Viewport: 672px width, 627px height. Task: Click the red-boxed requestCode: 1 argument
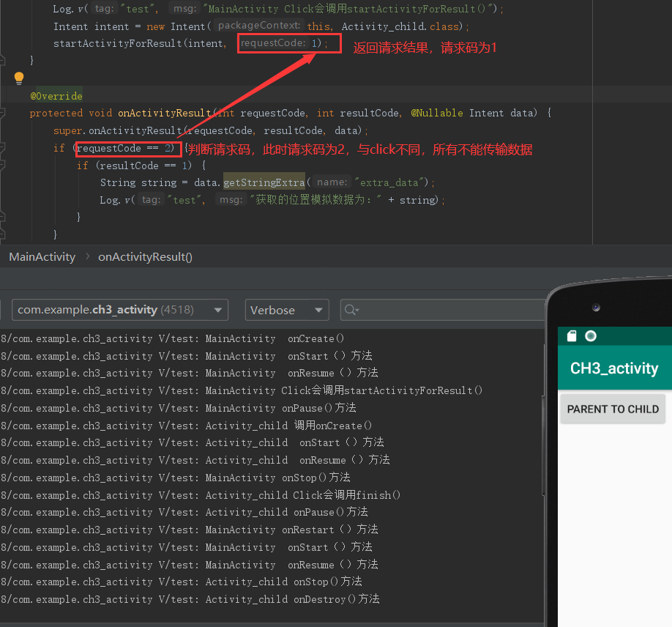[288, 43]
